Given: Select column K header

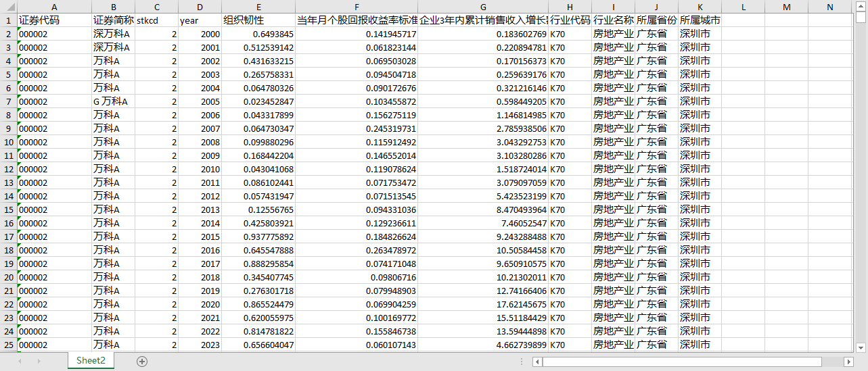Looking at the screenshot, I should [700, 7].
